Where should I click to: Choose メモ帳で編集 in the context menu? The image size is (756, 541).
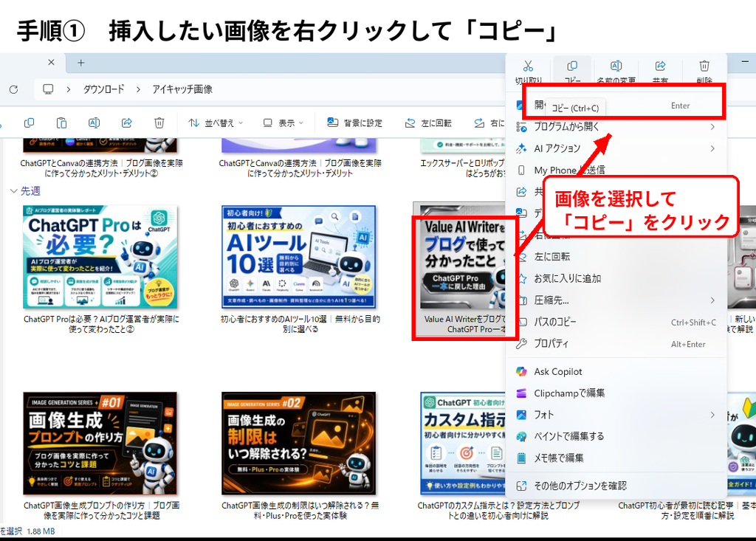tap(616, 458)
